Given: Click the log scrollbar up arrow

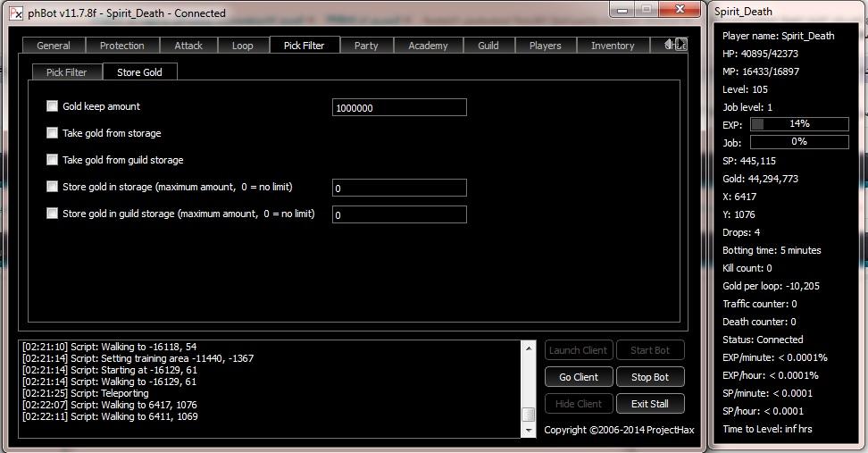Looking at the screenshot, I should point(529,348).
